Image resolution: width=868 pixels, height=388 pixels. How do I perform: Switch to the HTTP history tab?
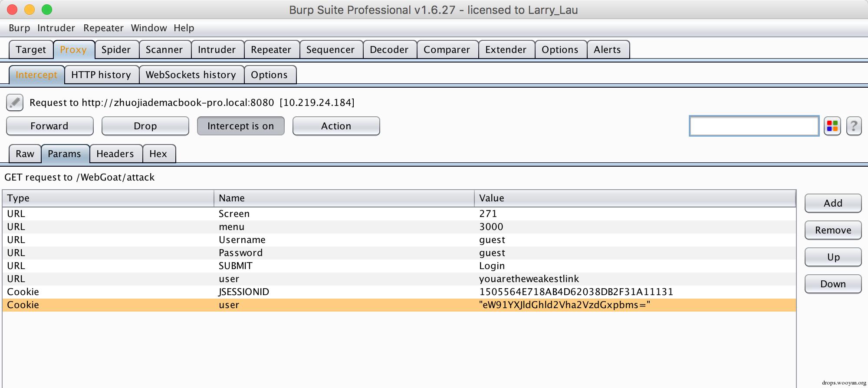(101, 75)
